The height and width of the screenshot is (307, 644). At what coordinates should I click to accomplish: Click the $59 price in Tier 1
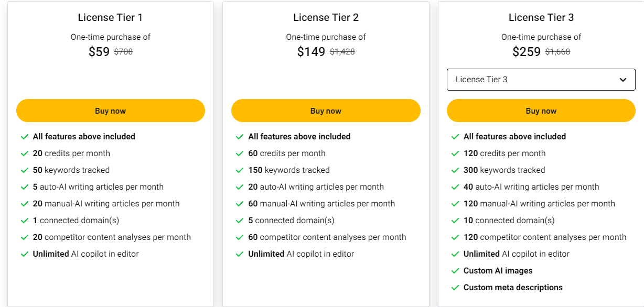click(x=99, y=51)
